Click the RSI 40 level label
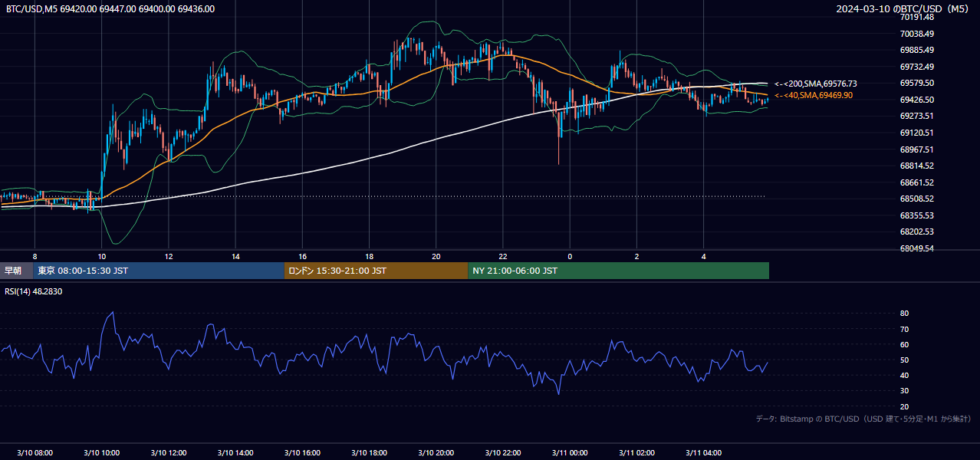The image size is (980, 460). point(905,375)
